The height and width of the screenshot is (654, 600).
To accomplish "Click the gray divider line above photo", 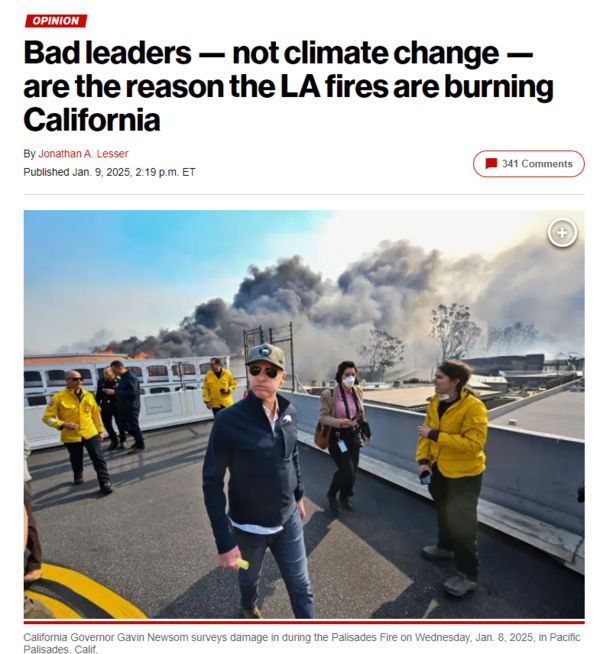I will (x=304, y=194).
